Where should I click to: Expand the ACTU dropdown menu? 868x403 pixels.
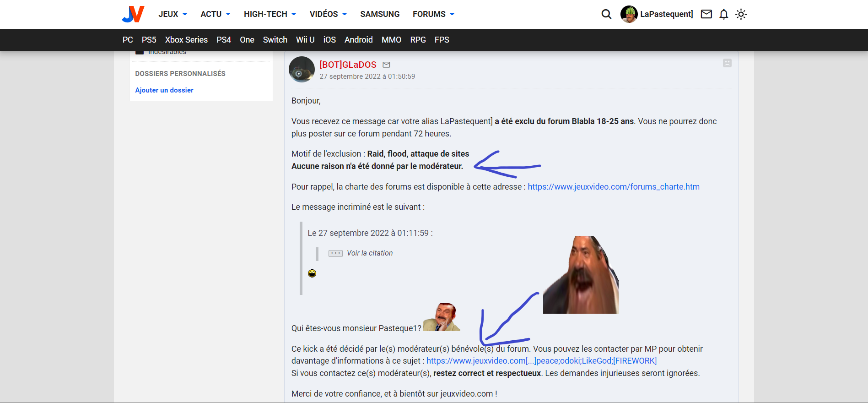[x=215, y=14]
